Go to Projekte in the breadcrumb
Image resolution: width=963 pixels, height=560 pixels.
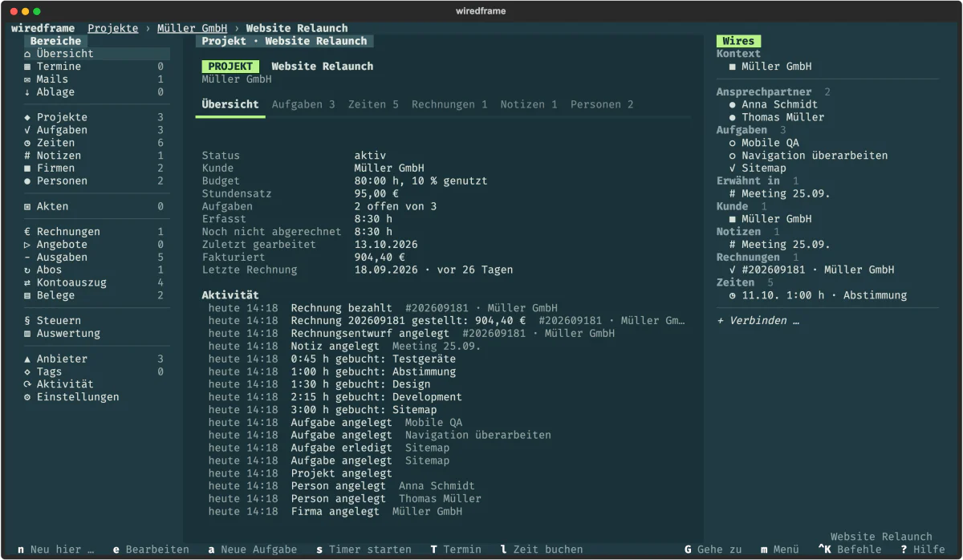click(113, 28)
